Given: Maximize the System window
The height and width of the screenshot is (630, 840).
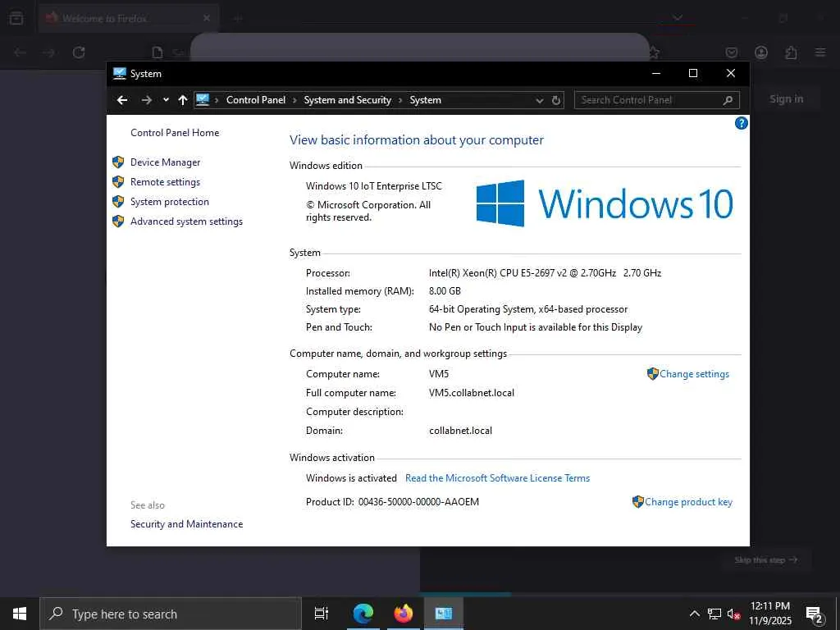Looking at the screenshot, I should coord(692,73).
